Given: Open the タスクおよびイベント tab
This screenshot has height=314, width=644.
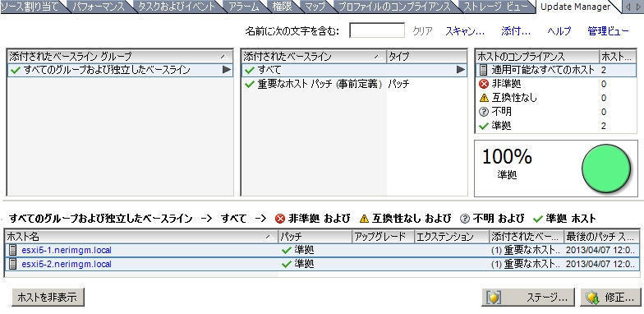Looking at the screenshot, I should (x=177, y=7).
